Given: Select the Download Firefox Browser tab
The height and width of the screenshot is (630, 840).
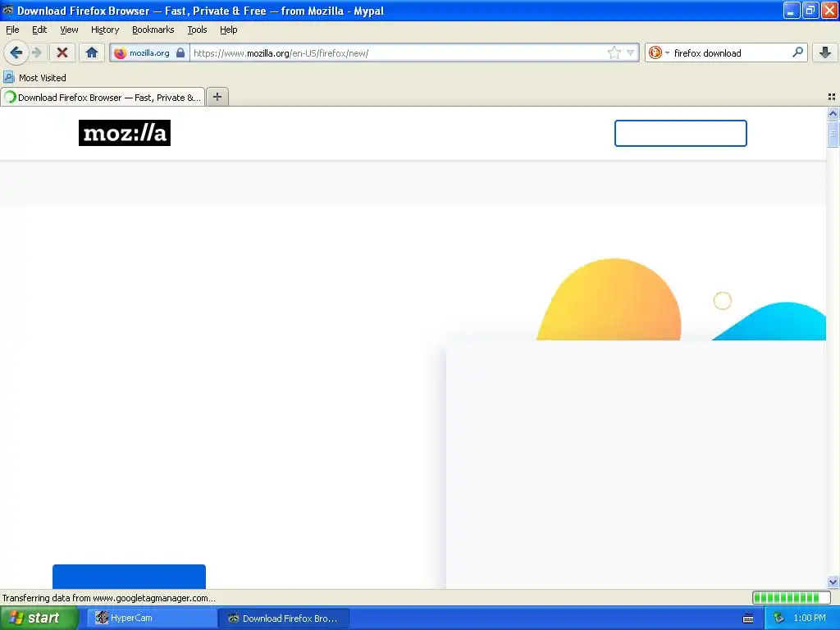Looking at the screenshot, I should [103, 98].
